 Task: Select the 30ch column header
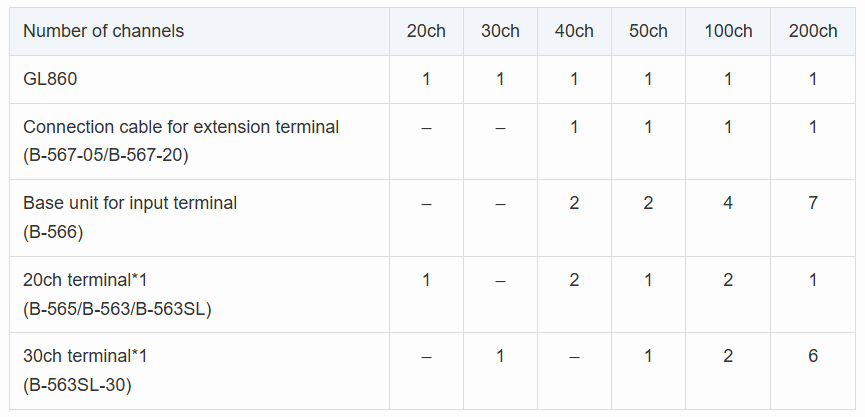coord(500,31)
